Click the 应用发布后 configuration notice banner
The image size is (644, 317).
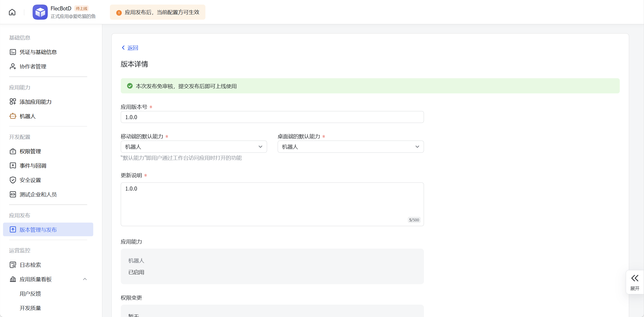point(158,12)
